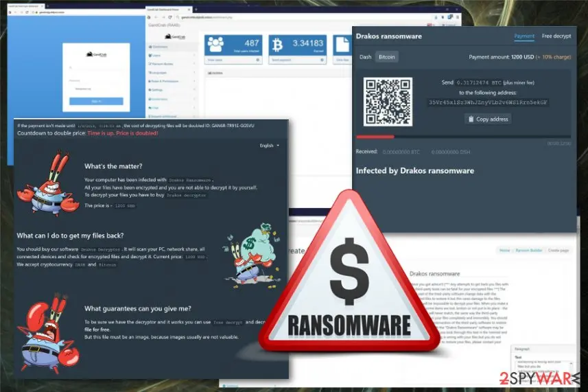Expand the Roles & Permissions chevron
Screen dimensions: 588x392
194,82
